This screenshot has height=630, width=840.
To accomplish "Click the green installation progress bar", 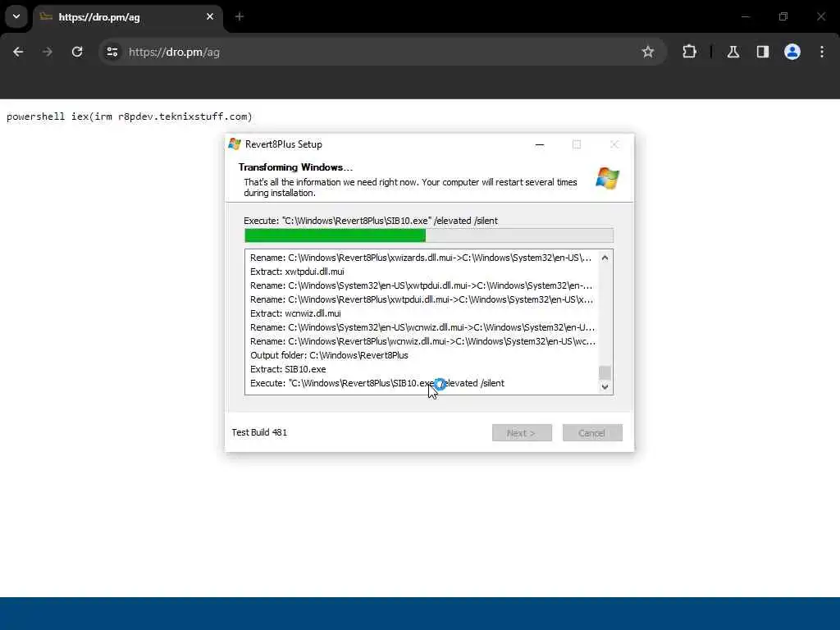I will point(428,235).
